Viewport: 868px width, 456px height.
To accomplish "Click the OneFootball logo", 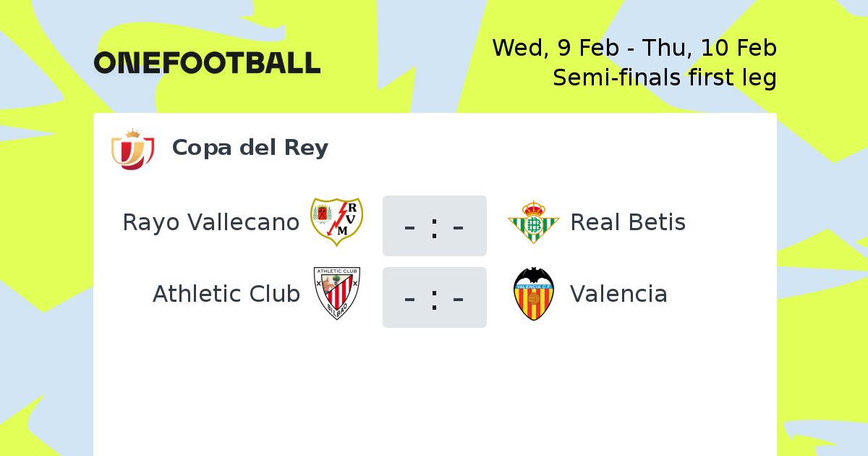I will [207, 63].
